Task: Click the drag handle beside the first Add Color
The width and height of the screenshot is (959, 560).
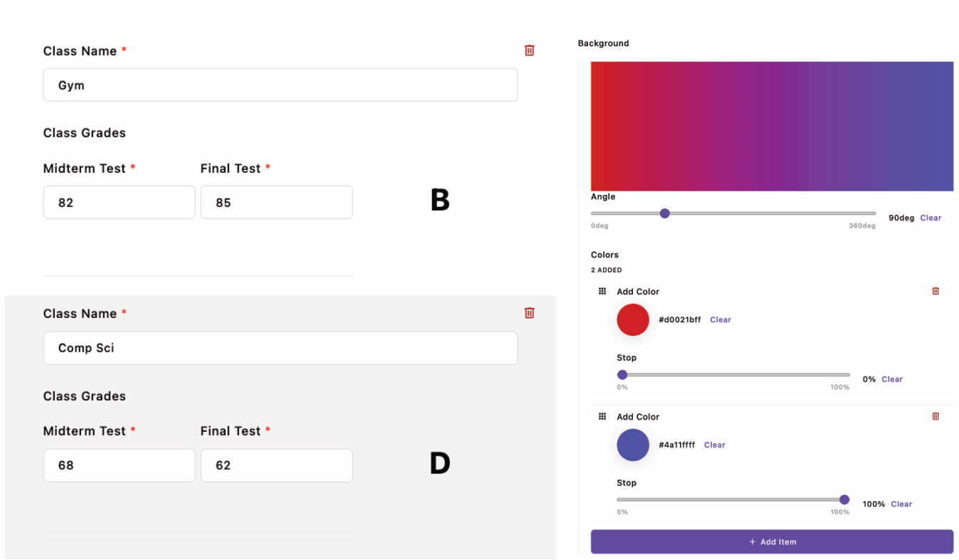Action: click(x=602, y=291)
